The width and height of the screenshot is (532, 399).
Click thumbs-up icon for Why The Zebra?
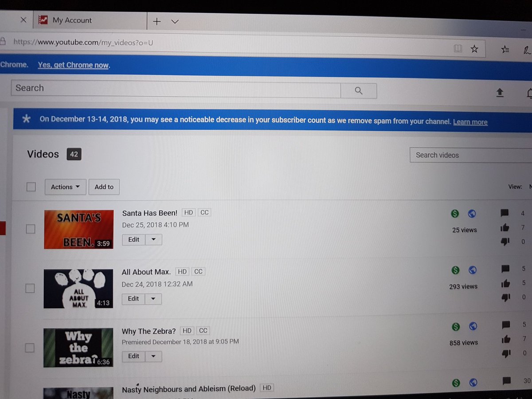point(505,339)
